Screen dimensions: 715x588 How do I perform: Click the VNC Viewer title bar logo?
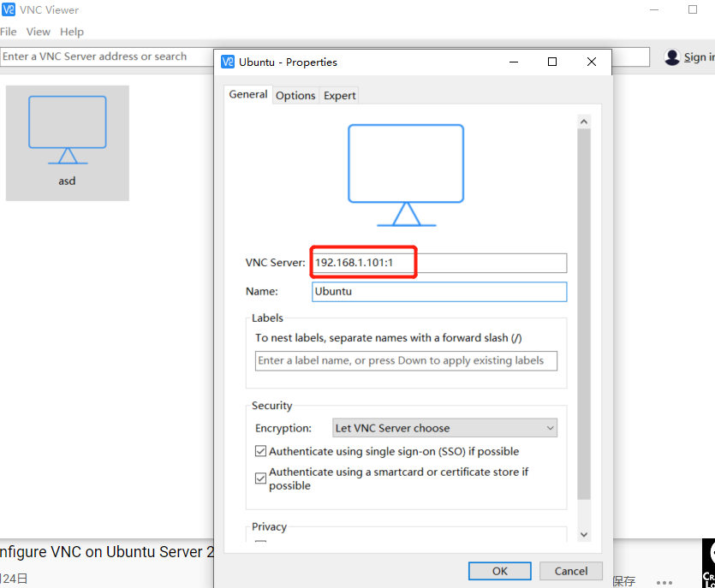point(9,9)
